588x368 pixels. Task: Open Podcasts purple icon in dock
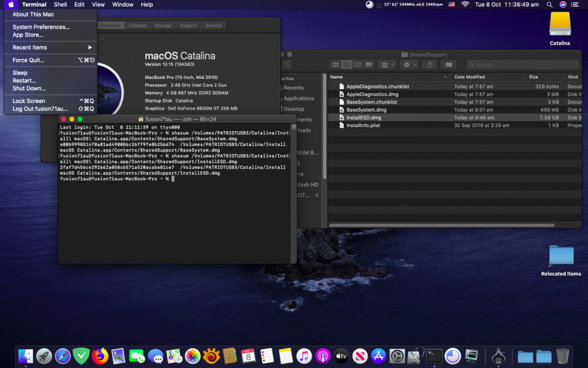(323, 356)
